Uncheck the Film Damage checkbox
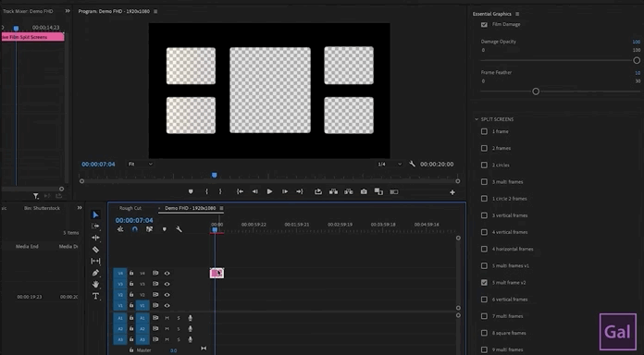The height and width of the screenshot is (355, 644). pyautogui.click(x=484, y=24)
